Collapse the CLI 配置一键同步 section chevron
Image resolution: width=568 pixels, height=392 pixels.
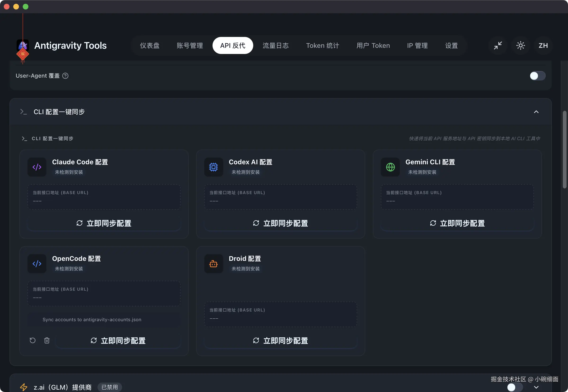pos(536,112)
